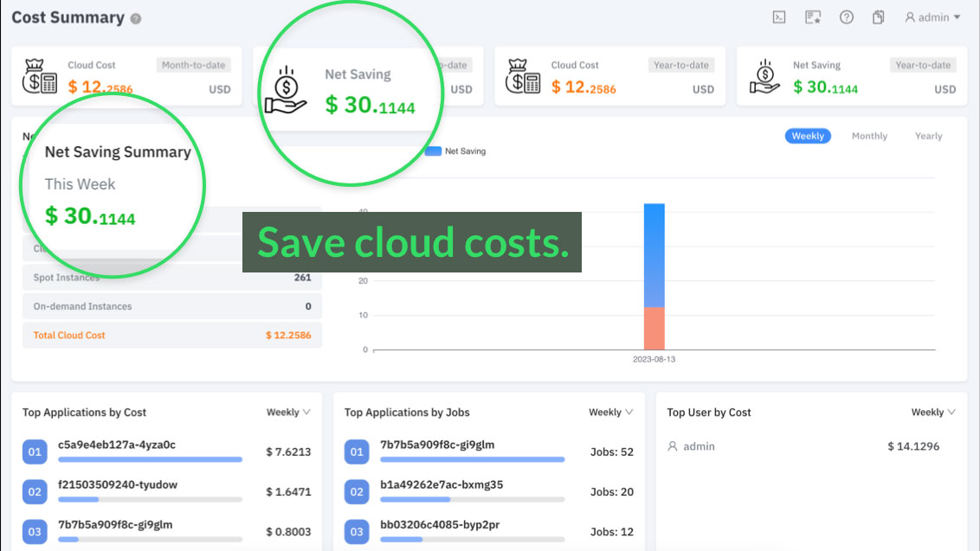The image size is (980, 551).
Task: Click the user icon next to admin in Top User
Action: pyautogui.click(x=673, y=446)
